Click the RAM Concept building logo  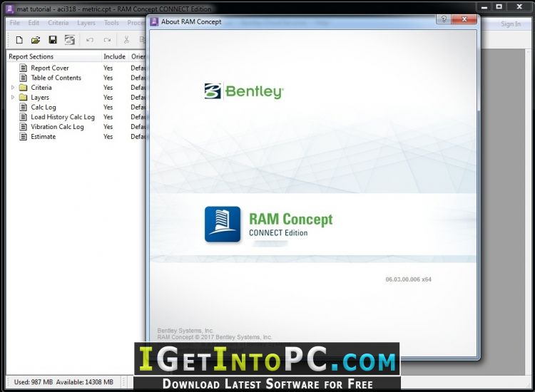223,225
